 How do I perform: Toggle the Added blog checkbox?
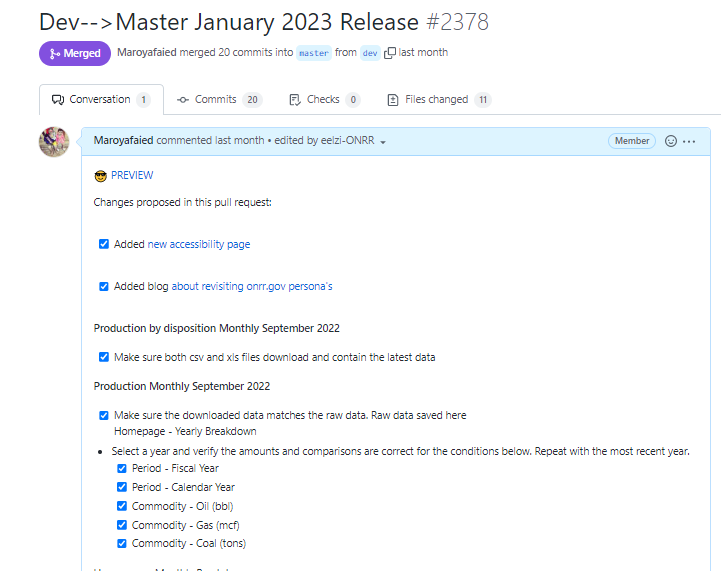[x=104, y=286]
